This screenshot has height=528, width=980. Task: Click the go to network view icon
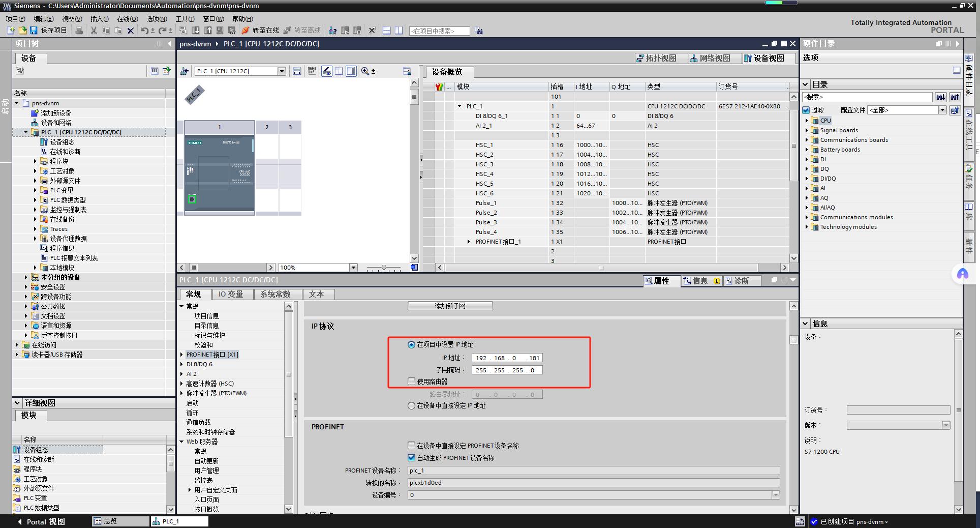pos(185,71)
